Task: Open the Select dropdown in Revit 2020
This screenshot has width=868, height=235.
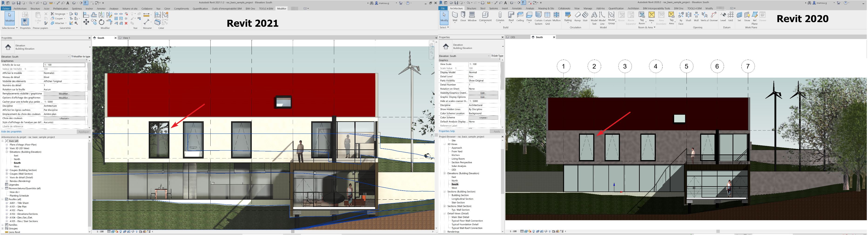Action: coord(444,27)
